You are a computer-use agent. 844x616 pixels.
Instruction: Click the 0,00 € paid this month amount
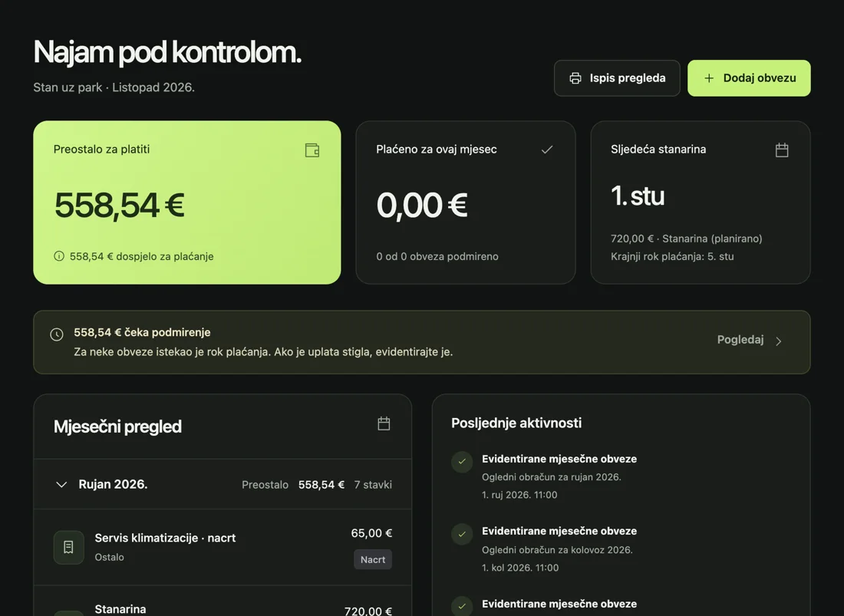(422, 205)
